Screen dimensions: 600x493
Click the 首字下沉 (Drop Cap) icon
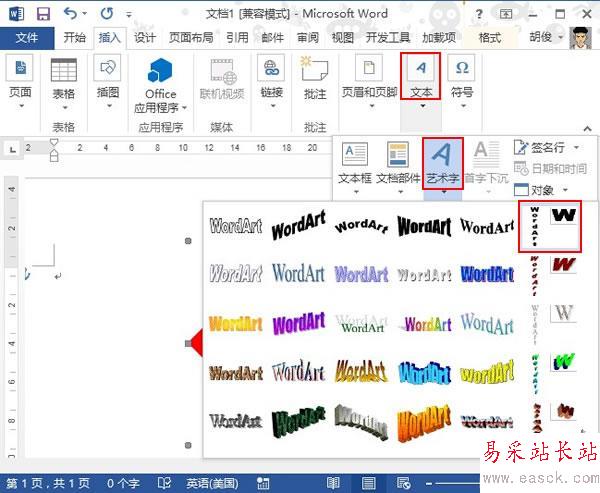pos(486,155)
